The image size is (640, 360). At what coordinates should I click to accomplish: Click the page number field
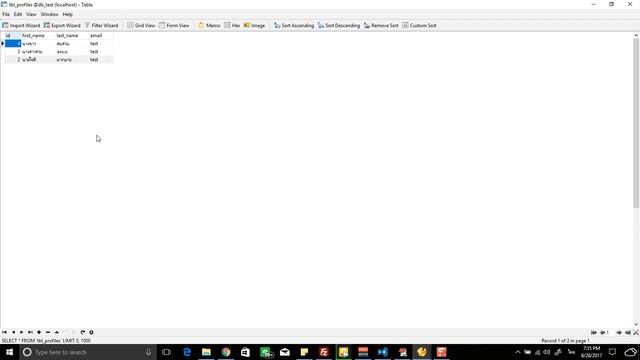(x=610, y=333)
